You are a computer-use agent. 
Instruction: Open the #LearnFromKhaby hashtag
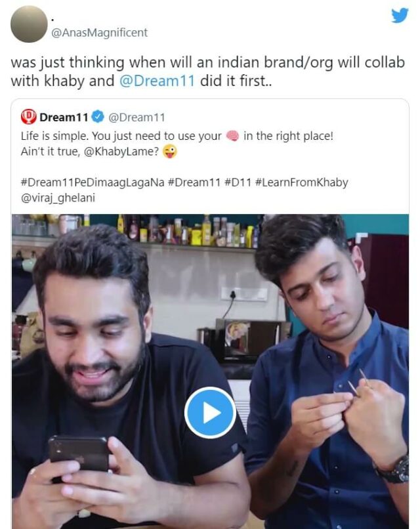point(302,182)
